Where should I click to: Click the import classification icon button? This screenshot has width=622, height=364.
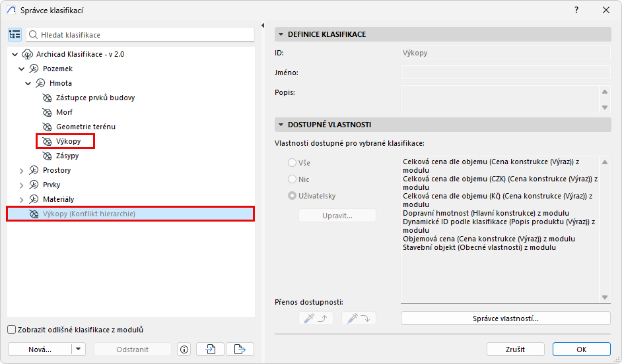pos(210,349)
